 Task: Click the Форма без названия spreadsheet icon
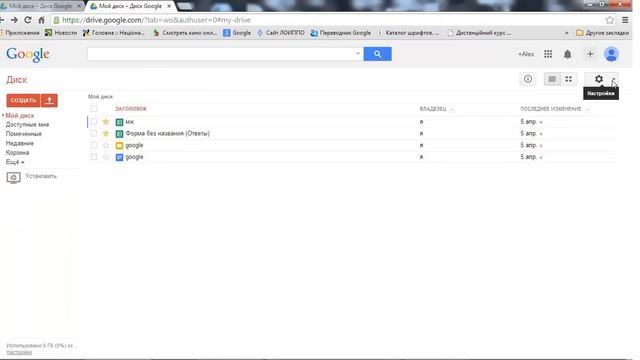pos(119,134)
